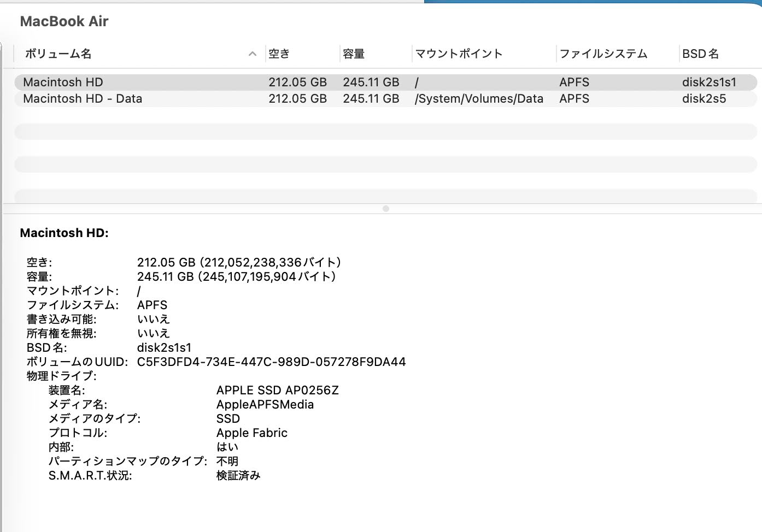The width and height of the screenshot is (762, 532).
Task: Click the APFS cell in Macintosh HD - Data row
Action: coord(574,98)
